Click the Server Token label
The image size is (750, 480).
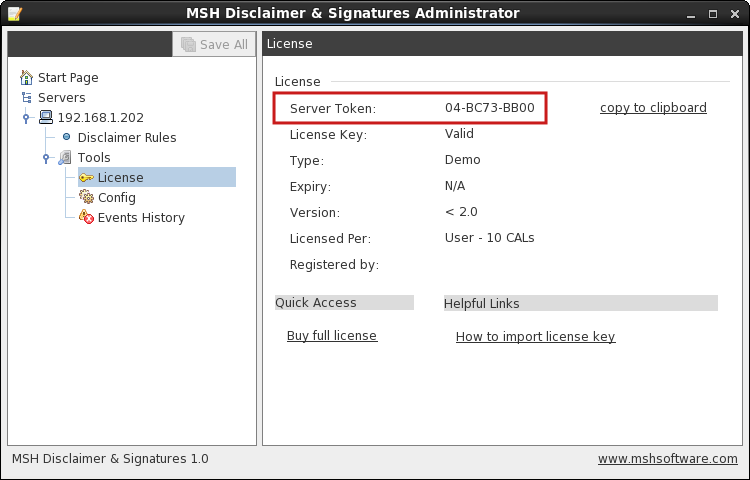333,109
